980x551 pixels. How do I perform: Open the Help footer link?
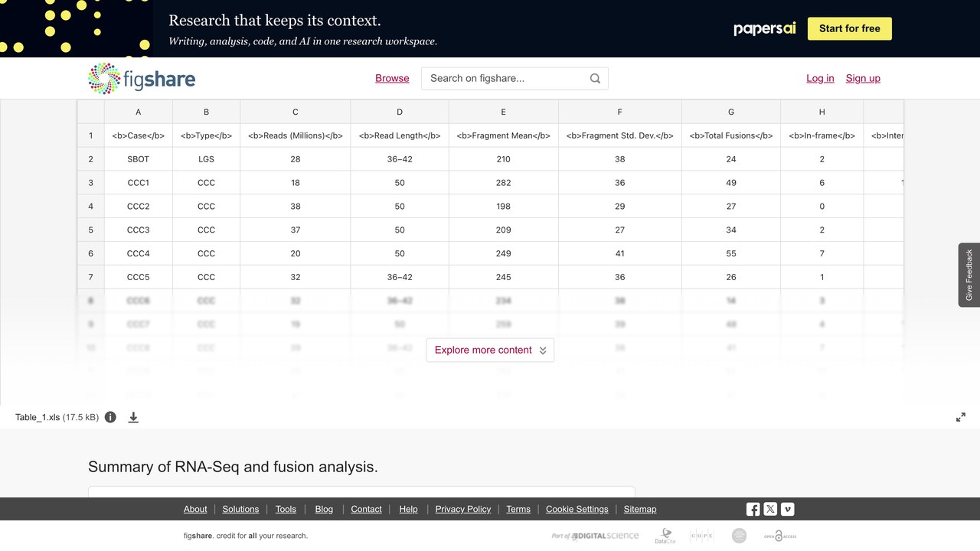(408, 509)
